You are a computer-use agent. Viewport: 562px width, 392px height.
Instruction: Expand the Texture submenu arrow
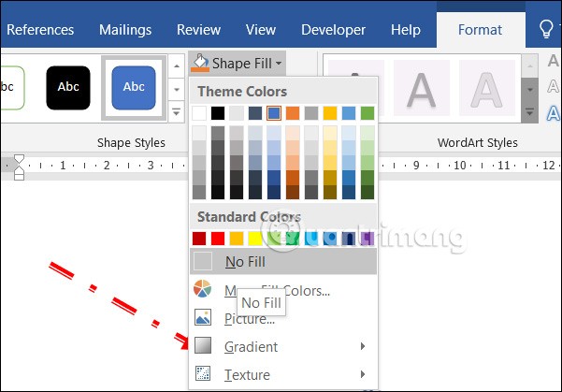coord(362,375)
